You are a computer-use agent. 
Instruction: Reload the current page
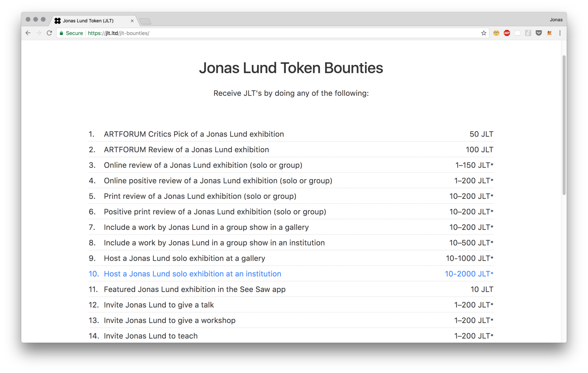click(x=49, y=33)
